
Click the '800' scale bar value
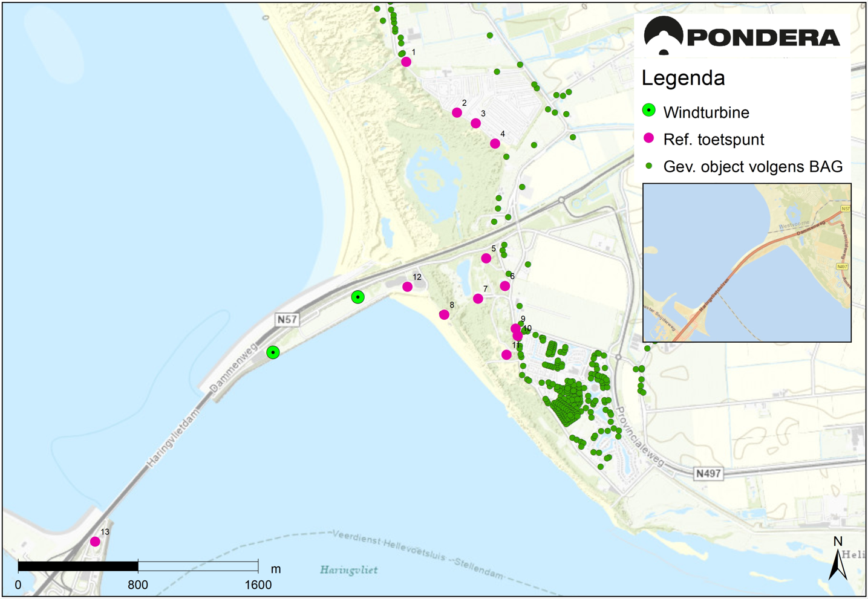tap(138, 584)
